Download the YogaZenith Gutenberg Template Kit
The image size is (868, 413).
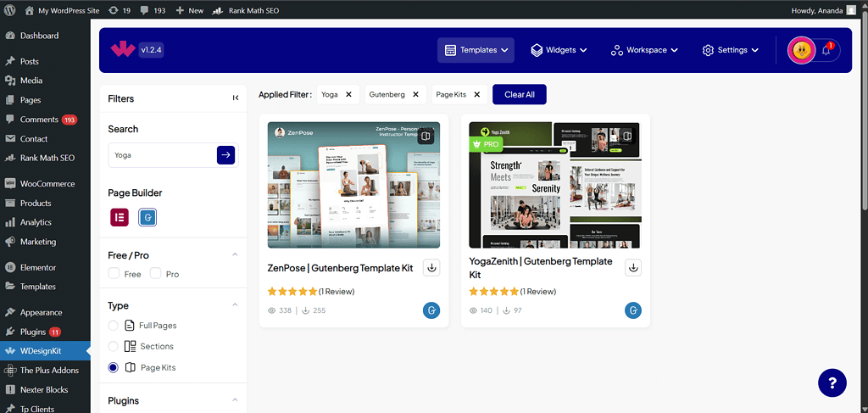[633, 268]
